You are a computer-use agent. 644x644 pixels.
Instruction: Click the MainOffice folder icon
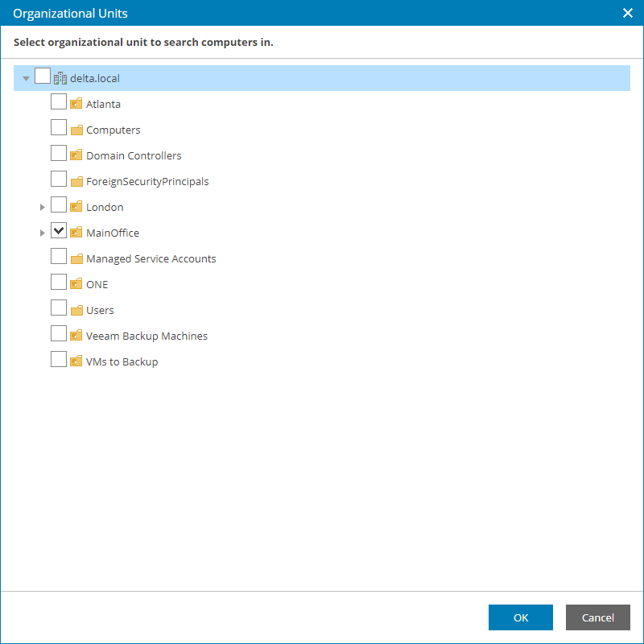coord(76,232)
